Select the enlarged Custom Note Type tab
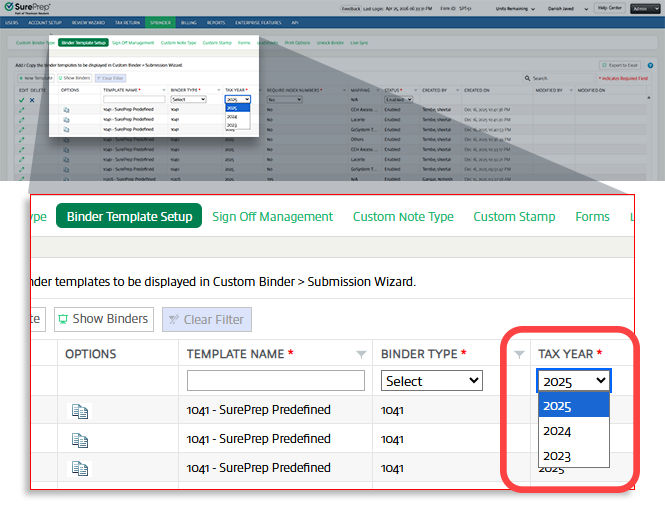This screenshot has height=524, width=665. pyautogui.click(x=403, y=217)
